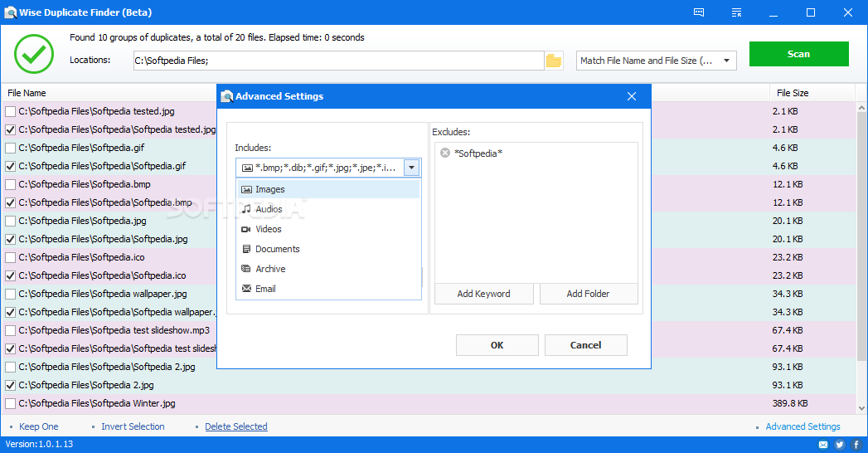
Task: Click Add Folder button
Action: [x=588, y=294]
